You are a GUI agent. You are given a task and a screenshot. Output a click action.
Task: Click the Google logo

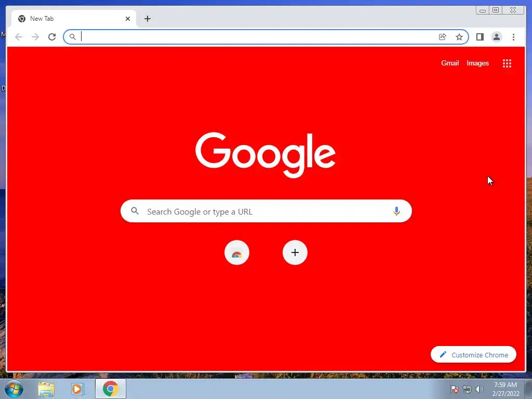coord(265,155)
